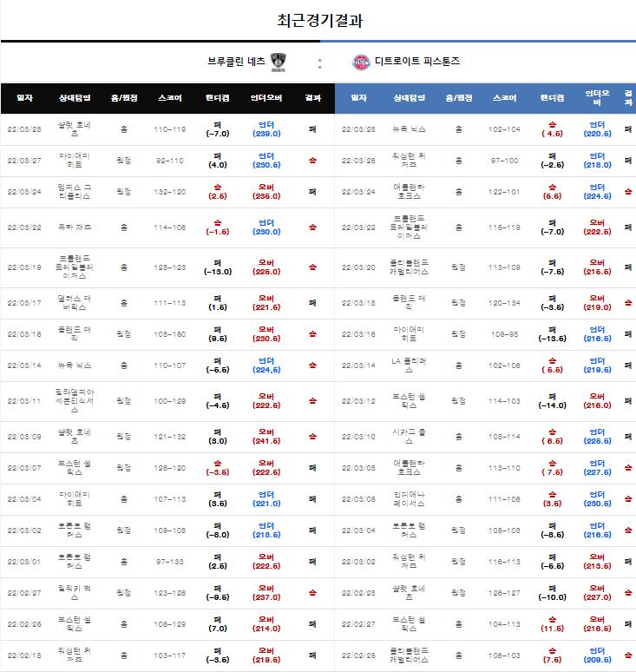Select the 오버 (236.0) under/over cell
This screenshot has height=672, width=636.
pyautogui.click(x=266, y=192)
